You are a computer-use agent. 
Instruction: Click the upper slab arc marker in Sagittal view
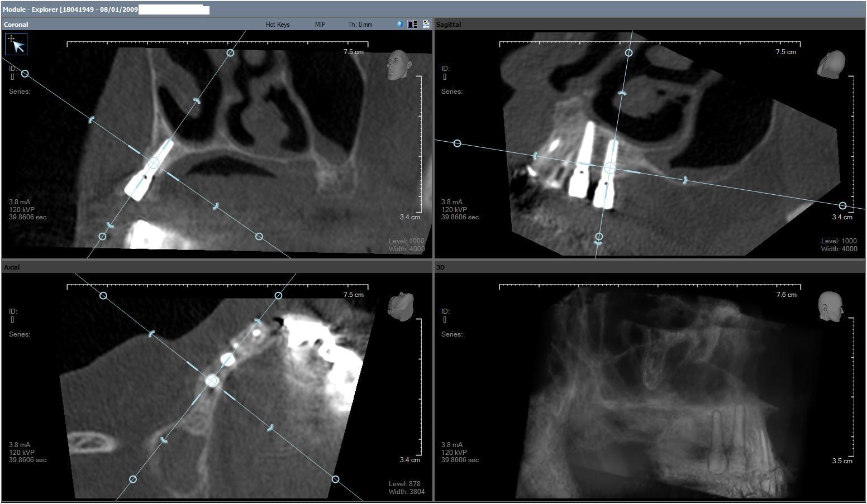(622, 93)
